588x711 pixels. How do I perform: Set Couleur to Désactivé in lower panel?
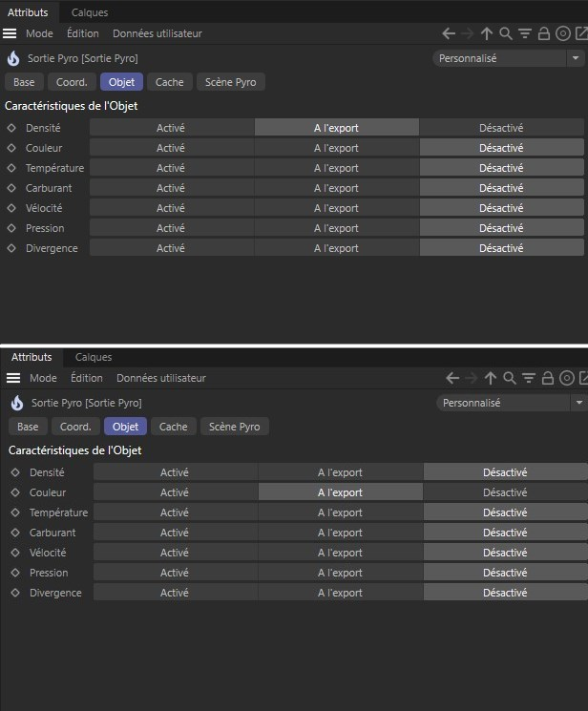[505, 492]
